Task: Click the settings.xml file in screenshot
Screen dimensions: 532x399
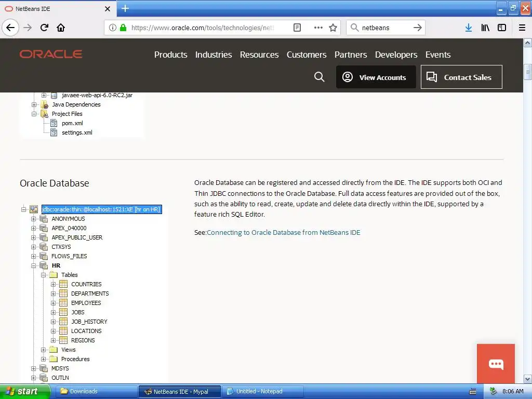Action: point(77,132)
